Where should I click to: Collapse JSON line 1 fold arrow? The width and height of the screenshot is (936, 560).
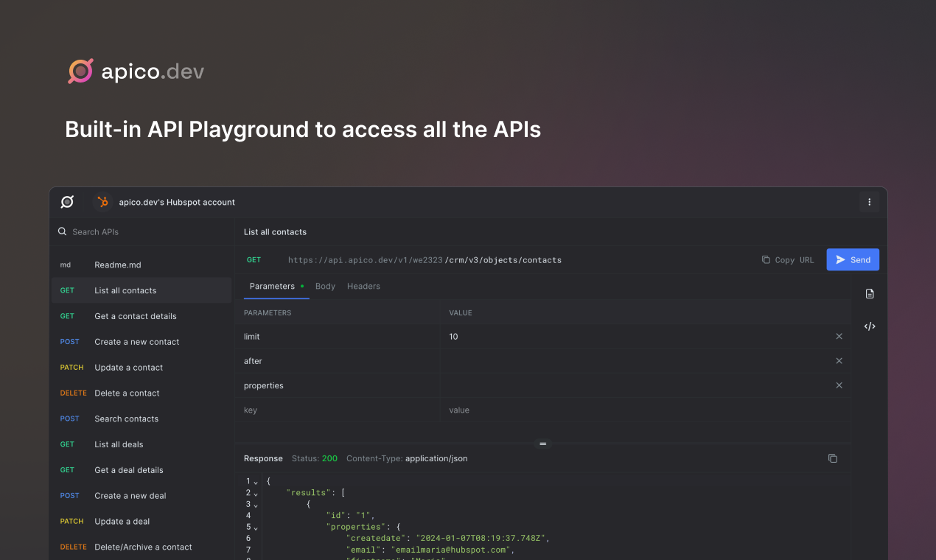pos(256,482)
